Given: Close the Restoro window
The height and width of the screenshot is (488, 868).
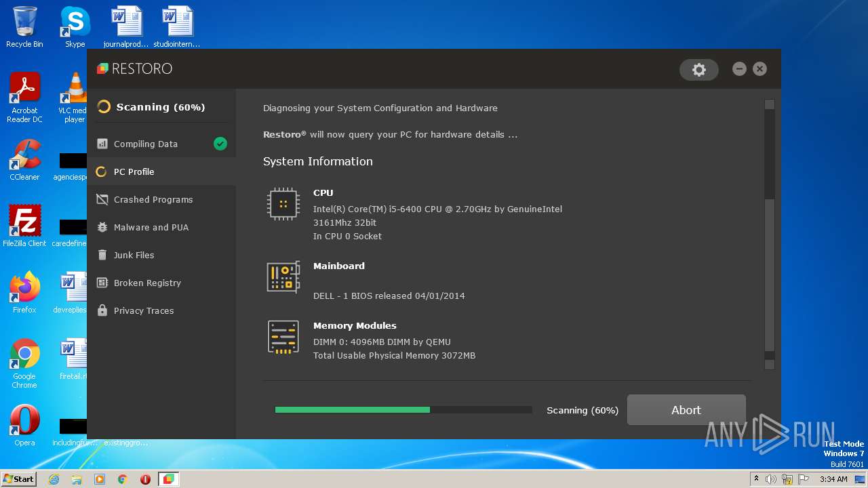Looking at the screenshot, I should 759,68.
